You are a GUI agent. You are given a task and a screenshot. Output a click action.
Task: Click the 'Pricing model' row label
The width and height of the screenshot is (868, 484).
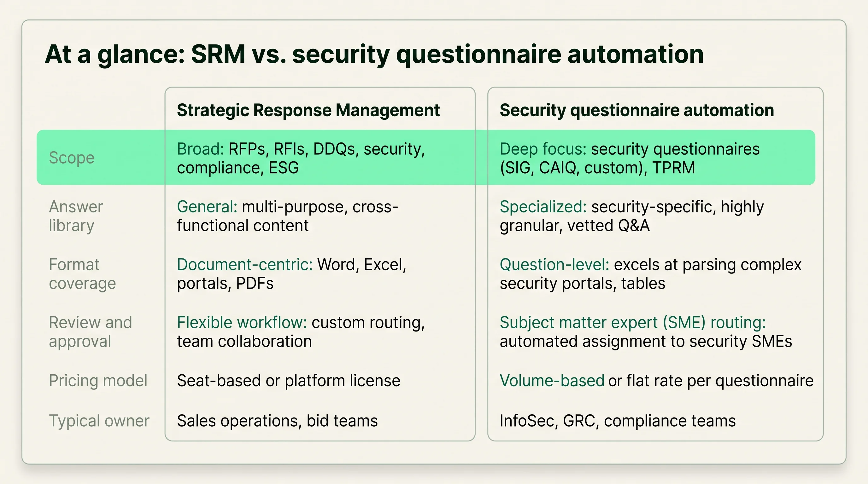click(98, 381)
